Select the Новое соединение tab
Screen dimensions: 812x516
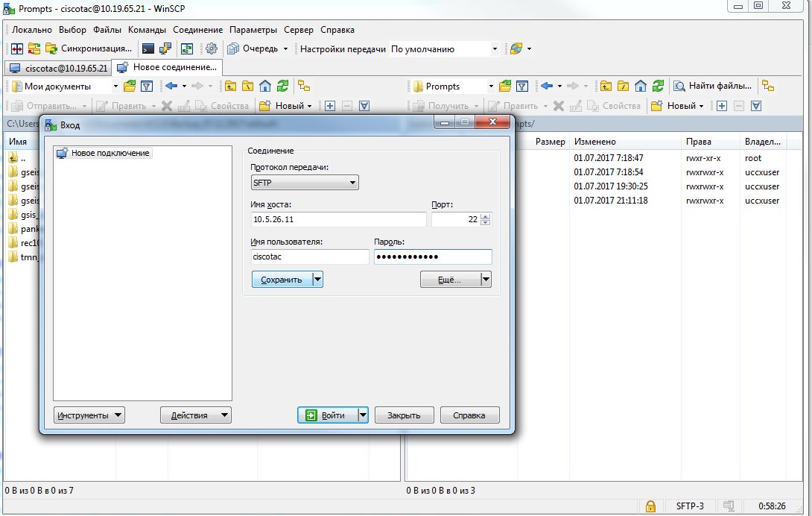tap(168, 67)
